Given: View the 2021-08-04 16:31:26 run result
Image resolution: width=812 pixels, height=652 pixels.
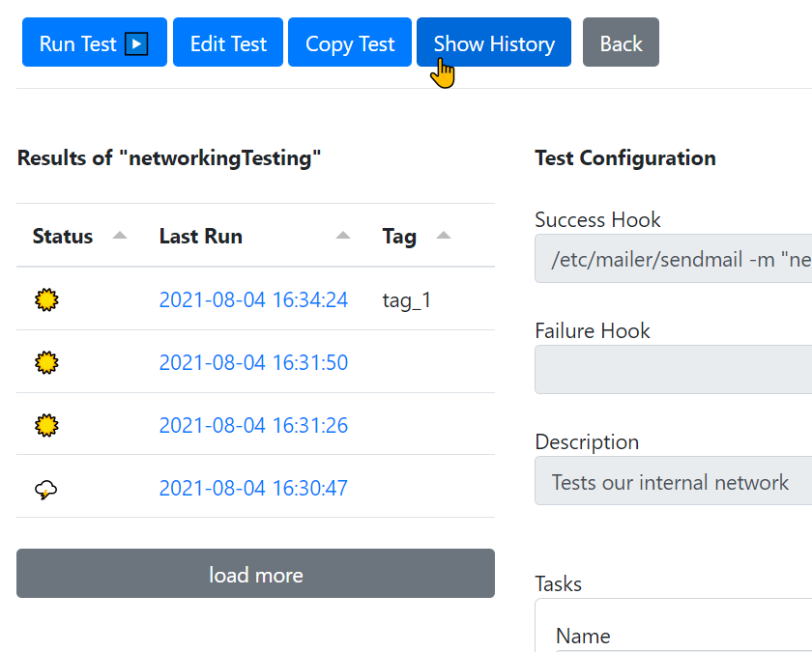Looking at the screenshot, I should click(253, 425).
